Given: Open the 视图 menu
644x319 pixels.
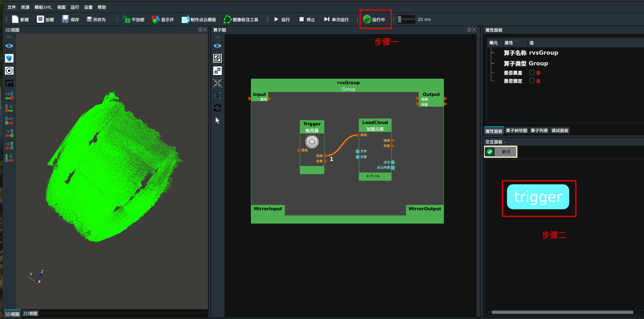Looking at the screenshot, I should point(61,7).
